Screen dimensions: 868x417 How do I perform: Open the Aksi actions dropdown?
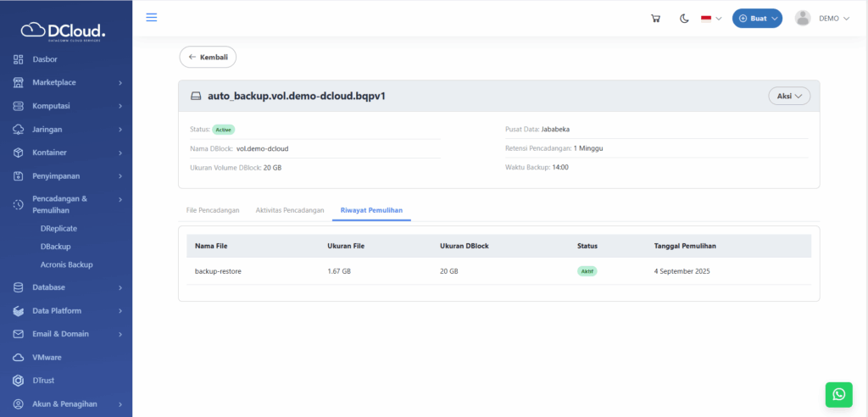(x=789, y=97)
